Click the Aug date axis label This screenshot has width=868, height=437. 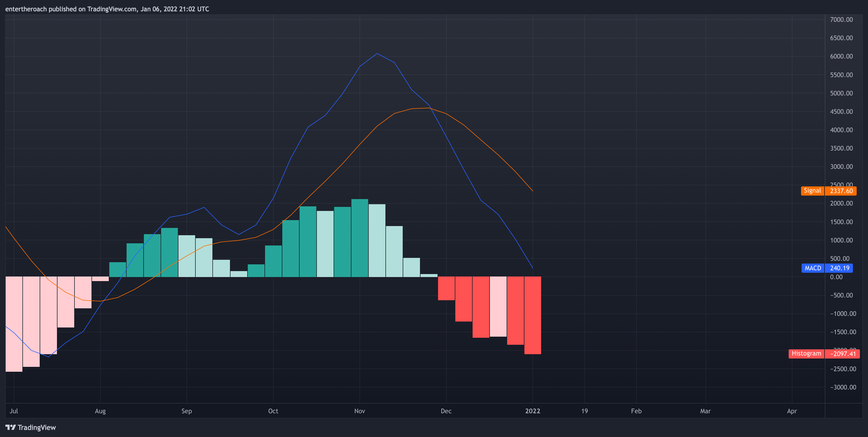(100, 411)
